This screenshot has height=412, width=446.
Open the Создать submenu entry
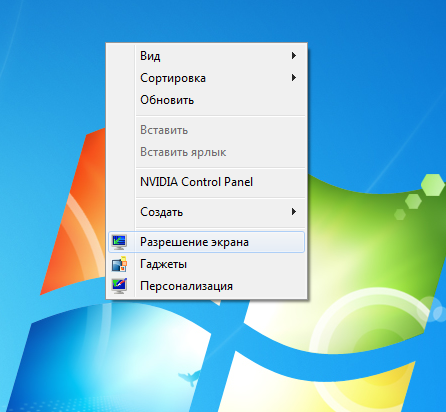[x=206, y=212]
